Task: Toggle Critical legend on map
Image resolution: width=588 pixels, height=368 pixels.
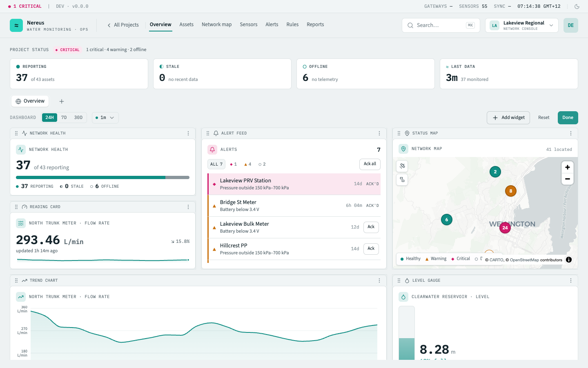Action: (x=461, y=259)
